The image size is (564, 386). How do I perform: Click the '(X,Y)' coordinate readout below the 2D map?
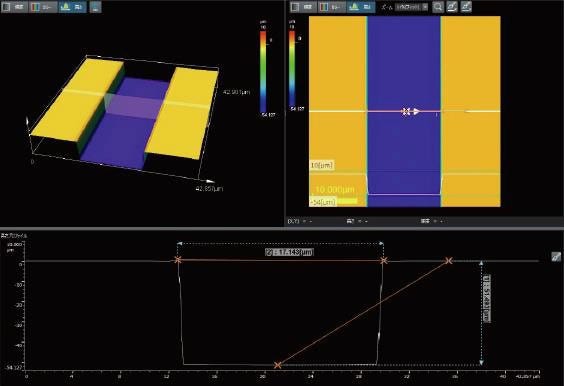point(294,221)
